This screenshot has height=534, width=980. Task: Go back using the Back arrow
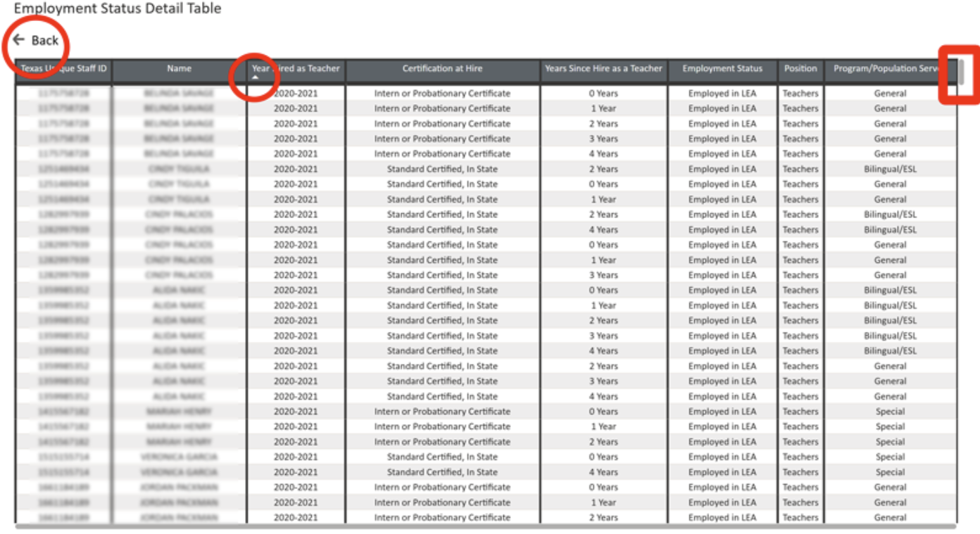pos(35,40)
